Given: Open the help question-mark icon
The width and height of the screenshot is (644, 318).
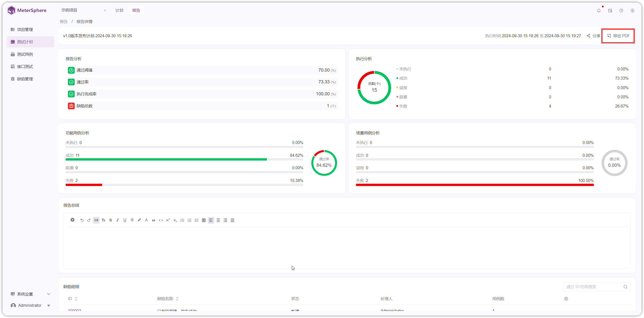Looking at the screenshot, I should [x=621, y=10].
